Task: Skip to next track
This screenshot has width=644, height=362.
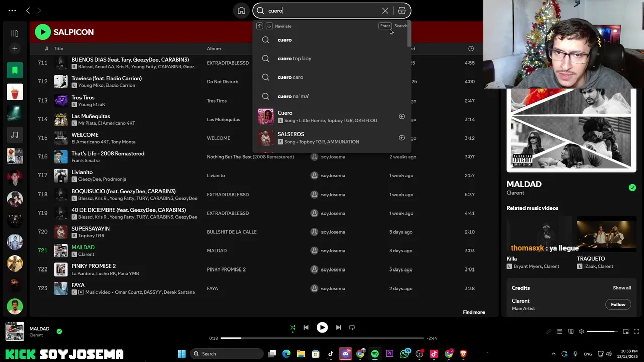Action: 338,328
